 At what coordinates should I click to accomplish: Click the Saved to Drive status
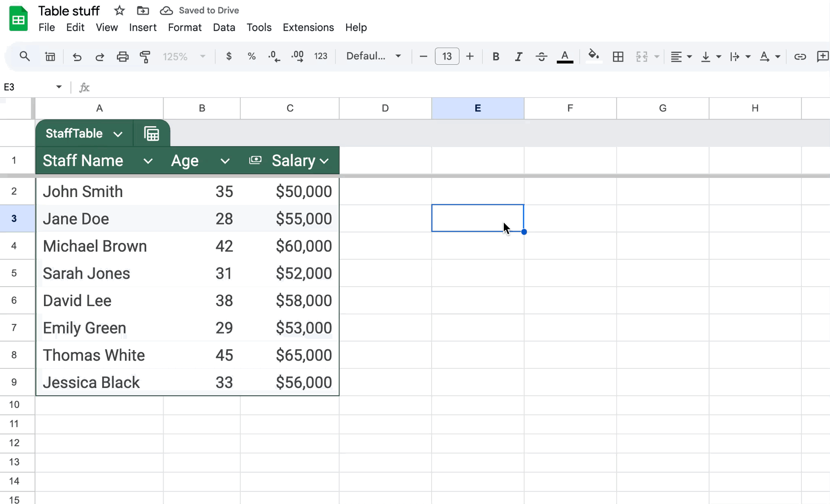coord(208,10)
